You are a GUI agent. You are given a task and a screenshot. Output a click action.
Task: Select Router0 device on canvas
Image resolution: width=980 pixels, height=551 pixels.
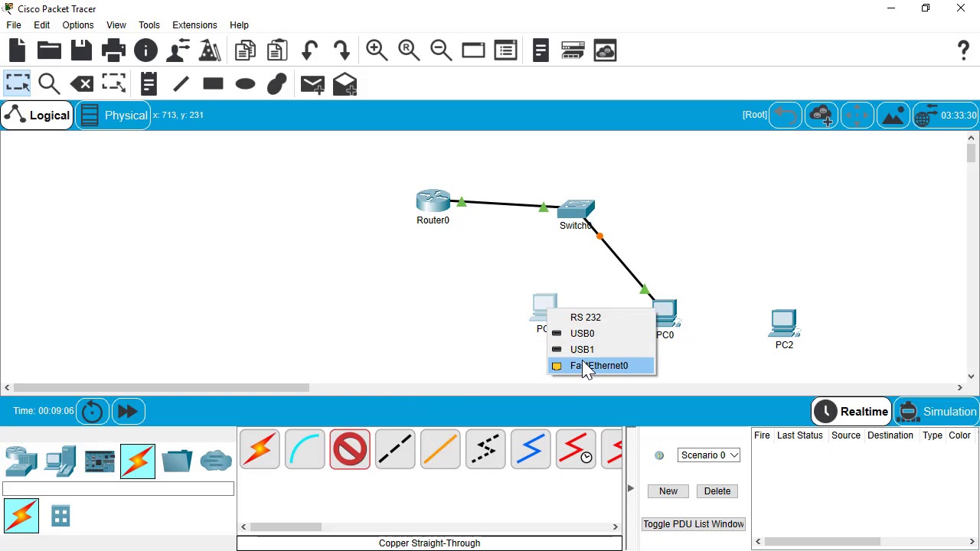(433, 201)
